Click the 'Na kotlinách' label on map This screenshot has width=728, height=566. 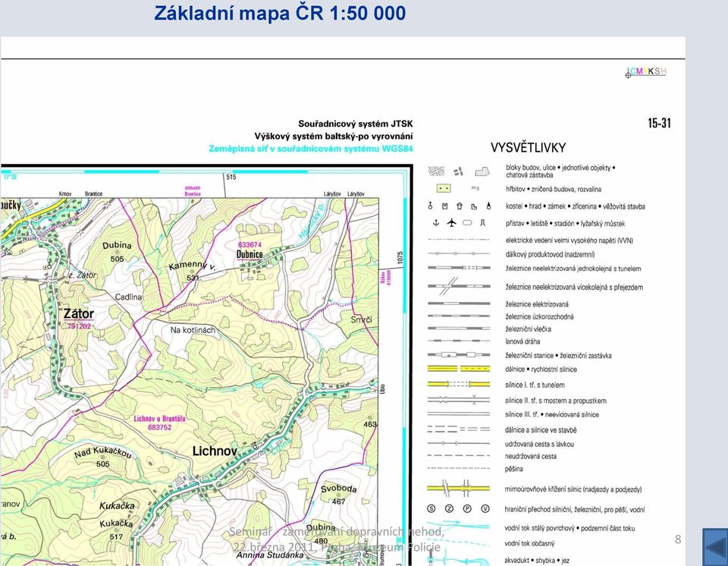[x=193, y=330]
